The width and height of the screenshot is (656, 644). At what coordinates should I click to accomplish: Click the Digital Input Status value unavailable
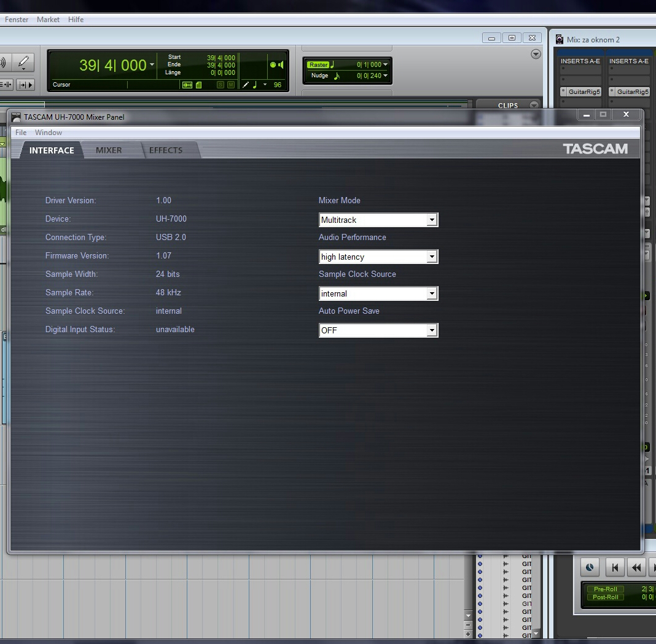[175, 329]
